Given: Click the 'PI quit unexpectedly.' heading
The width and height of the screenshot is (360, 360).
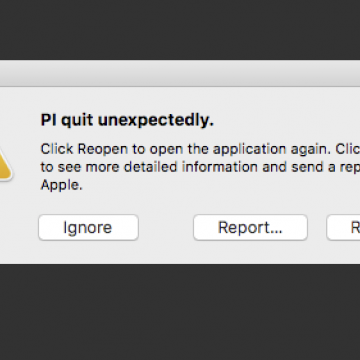Looking at the screenshot, I should [127, 120].
